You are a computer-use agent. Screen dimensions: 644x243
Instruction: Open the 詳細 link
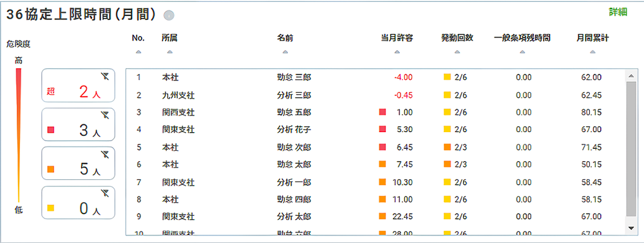click(x=618, y=12)
